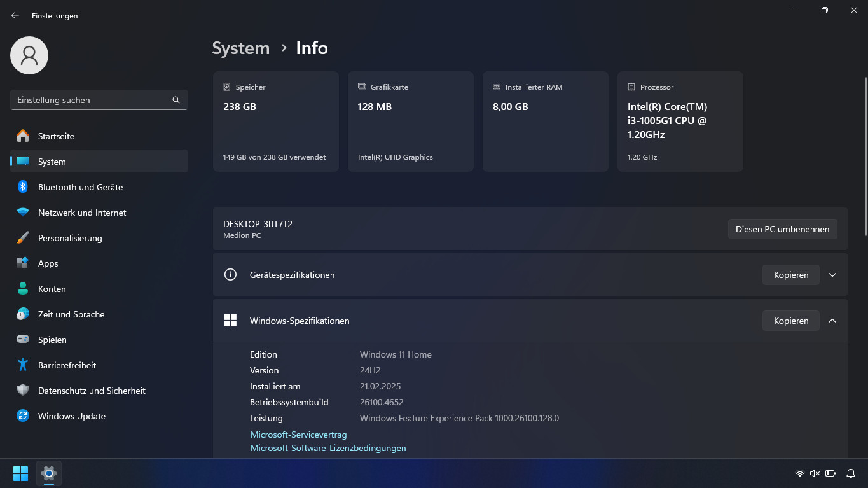Click the 238 GB Speicher value
This screenshot has width=868, height=488.
(240, 107)
